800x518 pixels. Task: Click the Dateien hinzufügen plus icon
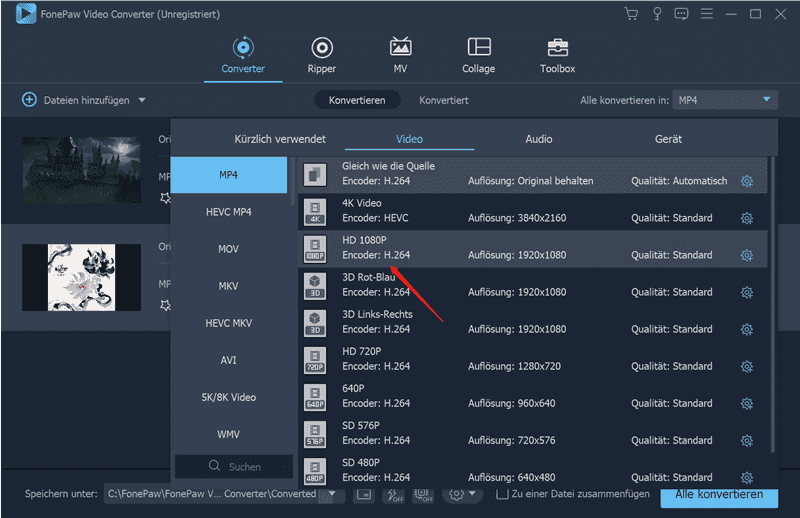pyautogui.click(x=29, y=100)
